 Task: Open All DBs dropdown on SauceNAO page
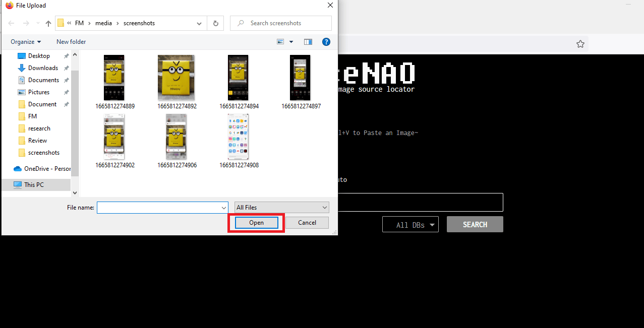point(411,225)
